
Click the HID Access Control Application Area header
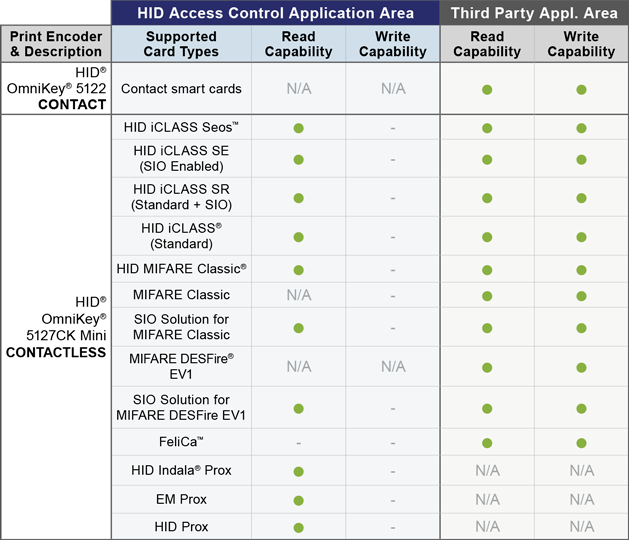276,13
